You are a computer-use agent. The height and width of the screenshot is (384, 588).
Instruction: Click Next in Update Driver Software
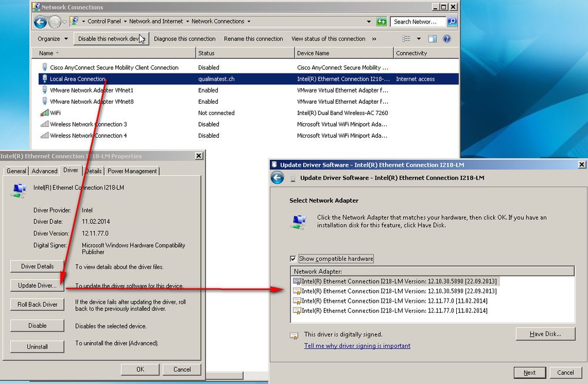(x=530, y=372)
